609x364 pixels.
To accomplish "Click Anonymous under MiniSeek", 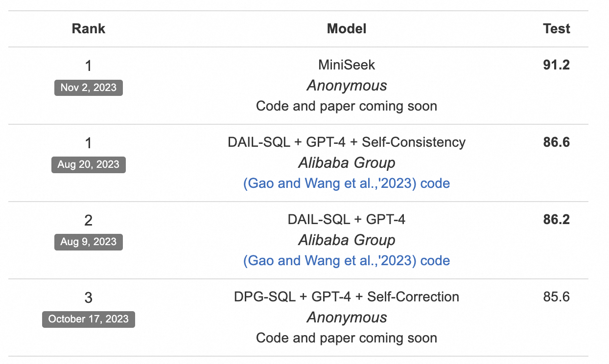I will [346, 86].
